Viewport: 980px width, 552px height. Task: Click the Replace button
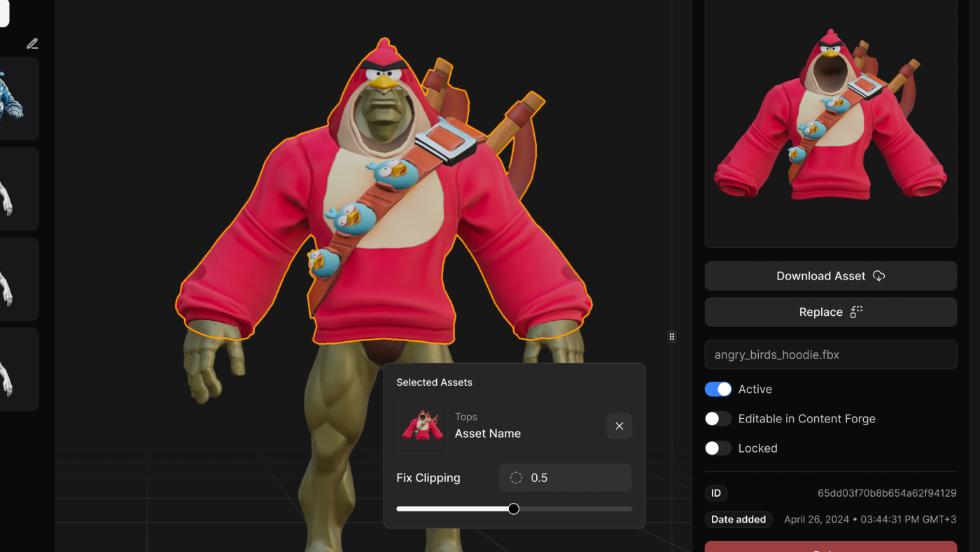tap(830, 312)
